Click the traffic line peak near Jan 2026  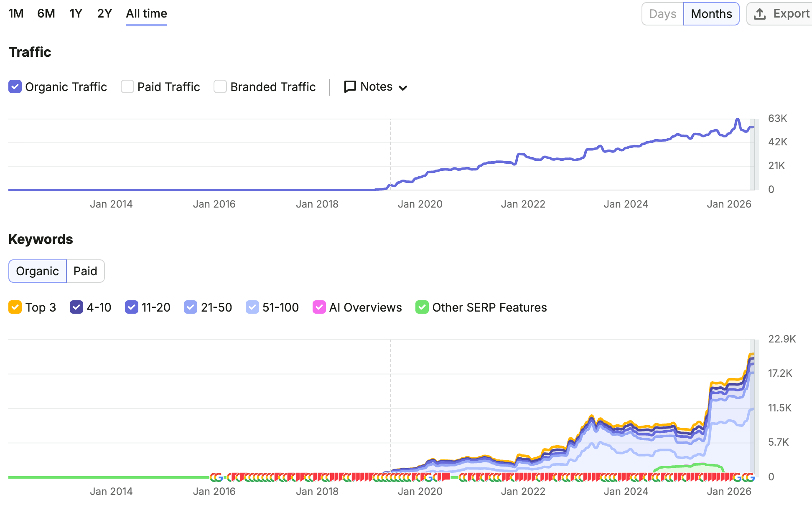pos(738,120)
